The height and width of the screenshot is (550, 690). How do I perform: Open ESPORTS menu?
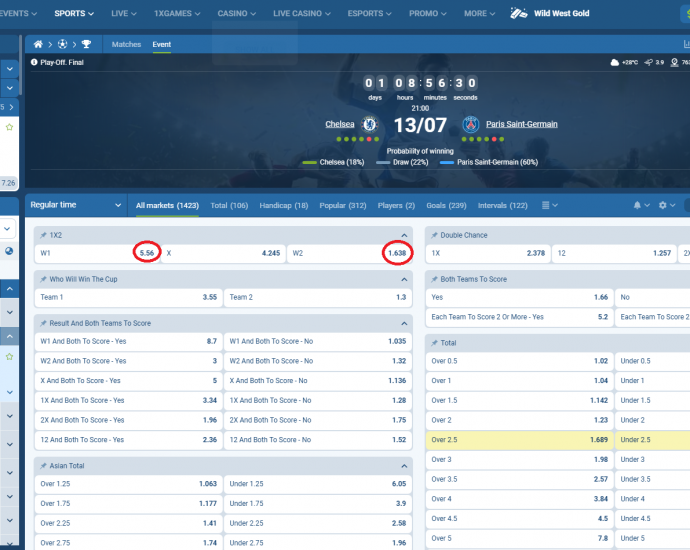[369, 14]
